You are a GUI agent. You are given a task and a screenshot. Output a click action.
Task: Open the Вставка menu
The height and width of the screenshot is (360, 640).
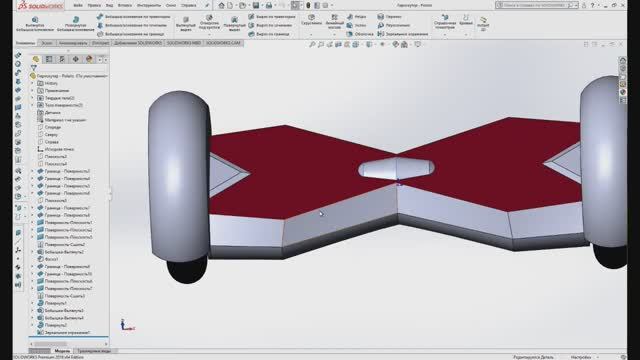click(x=125, y=5)
